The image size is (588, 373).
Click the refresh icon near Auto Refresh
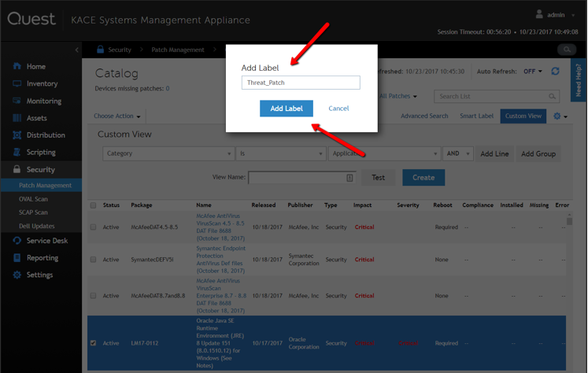[555, 72]
